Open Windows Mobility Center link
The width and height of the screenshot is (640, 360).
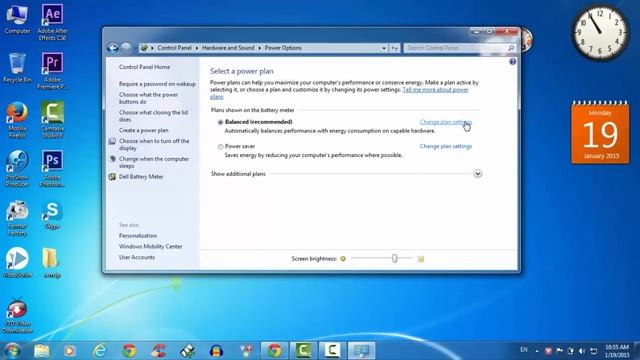(150, 247)
